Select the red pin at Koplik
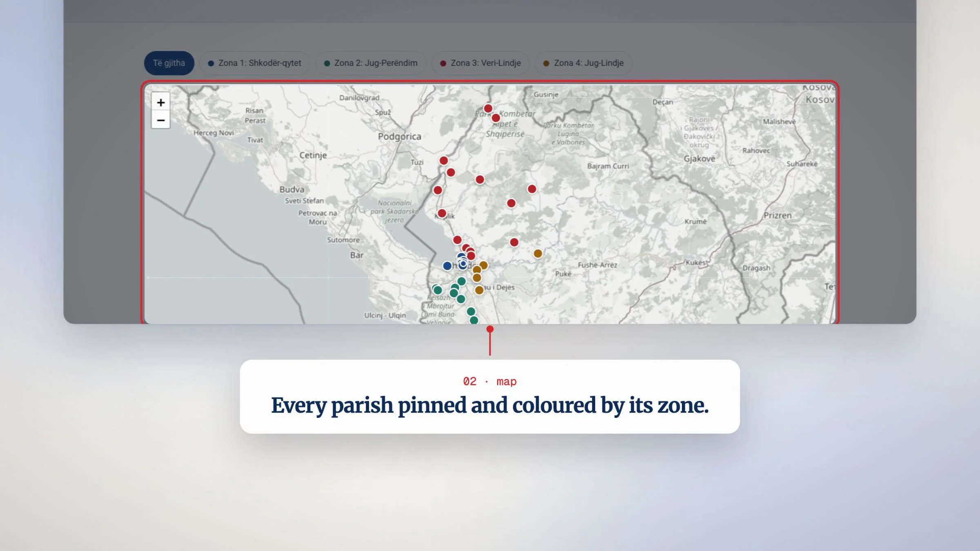Image resolution: width=980 pixels, height=551 pixels. 442,213
